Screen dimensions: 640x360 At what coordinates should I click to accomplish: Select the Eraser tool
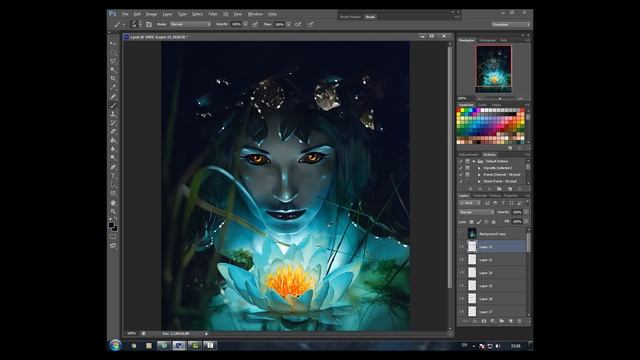pos(113,132)
